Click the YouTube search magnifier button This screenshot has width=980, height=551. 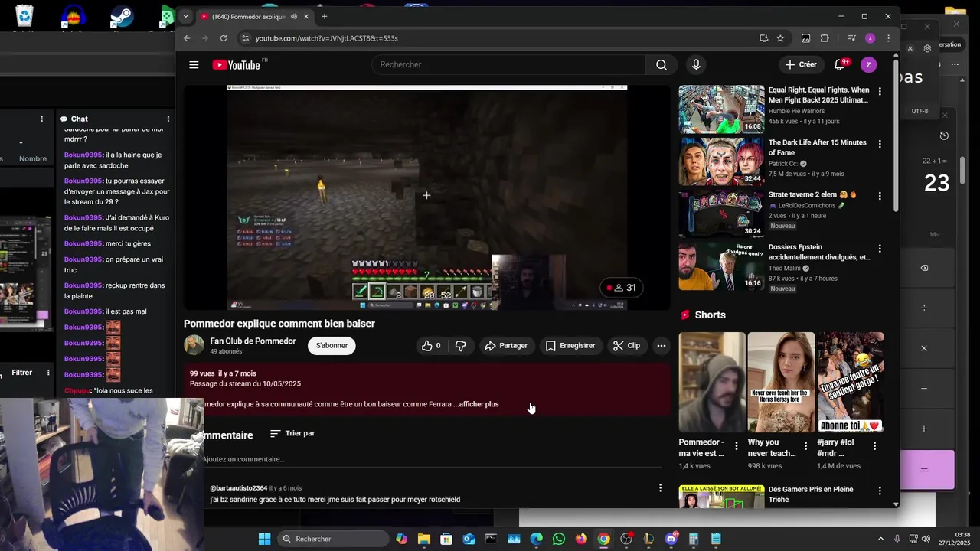click(x=661, y=65)
